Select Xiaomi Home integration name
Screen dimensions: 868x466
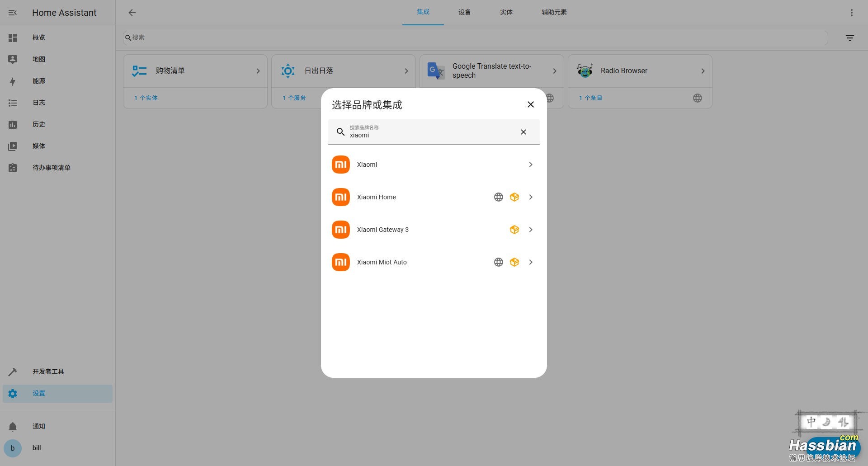click(x=377, y=197)
